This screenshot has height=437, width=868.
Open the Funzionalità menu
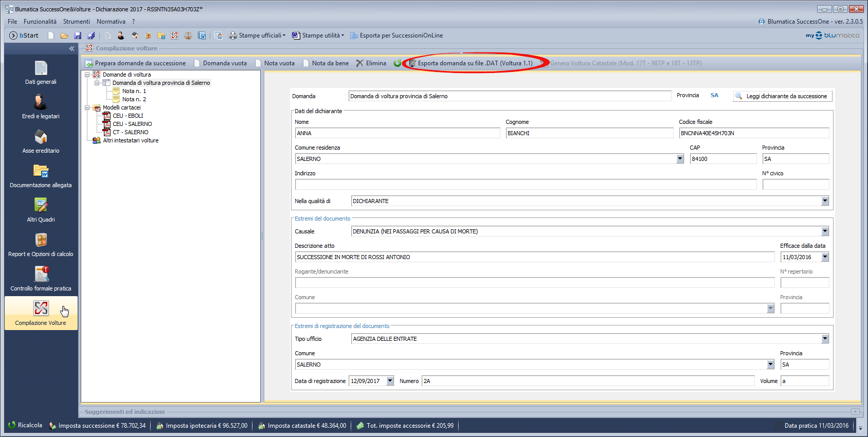click(x=40, y=22)
